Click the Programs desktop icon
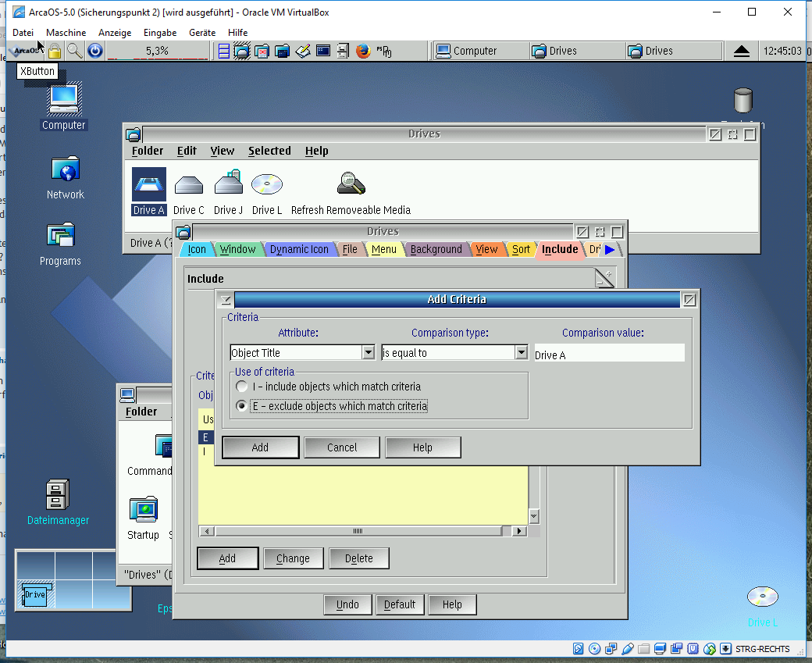 pyautogui.click(x=61, y=235)
